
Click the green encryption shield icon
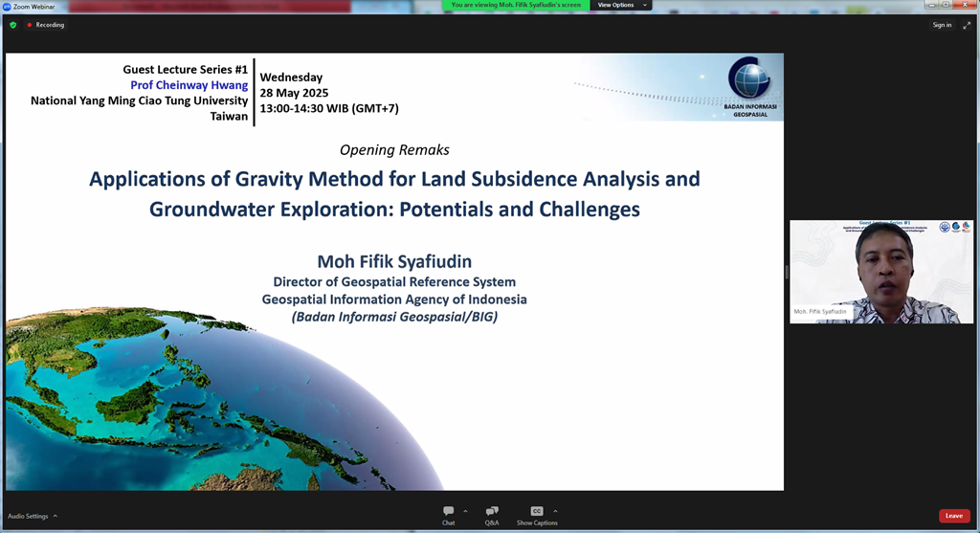(x=13, y=25)
